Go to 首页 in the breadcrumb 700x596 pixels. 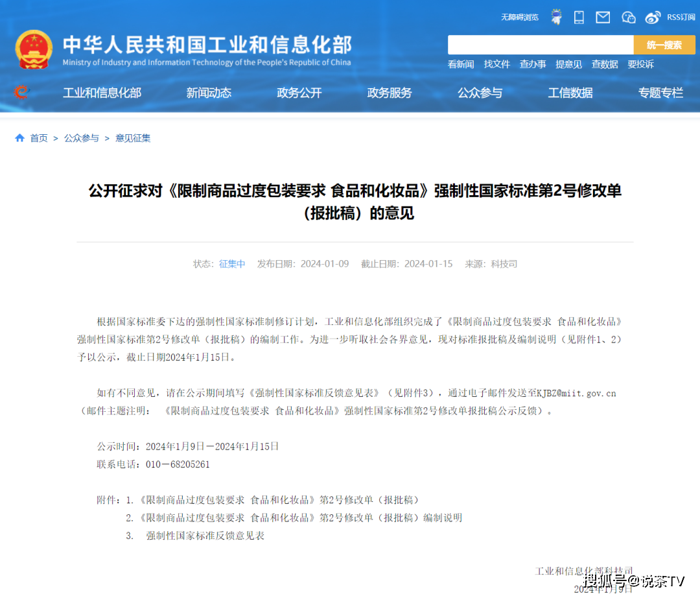click(39, 138)
